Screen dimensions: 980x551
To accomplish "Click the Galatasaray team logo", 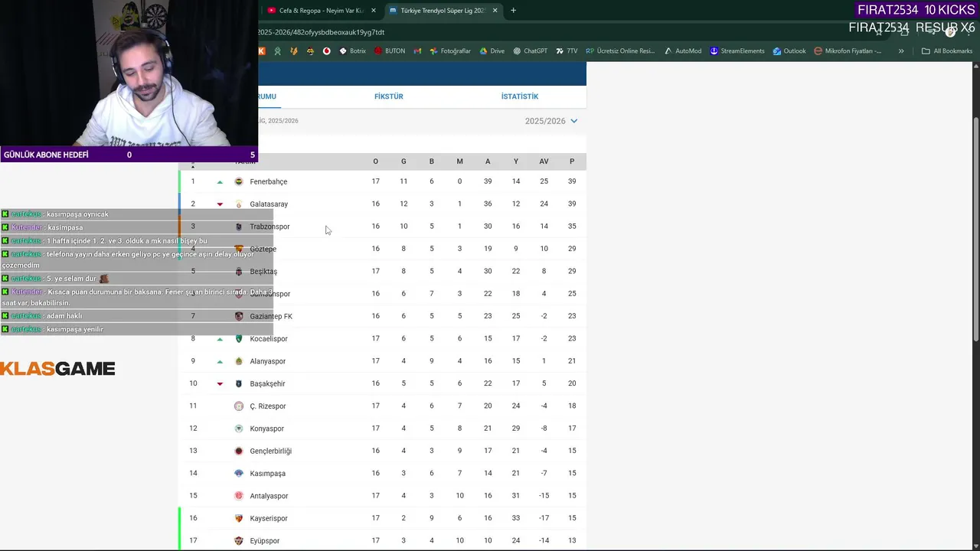I will 239,204.
